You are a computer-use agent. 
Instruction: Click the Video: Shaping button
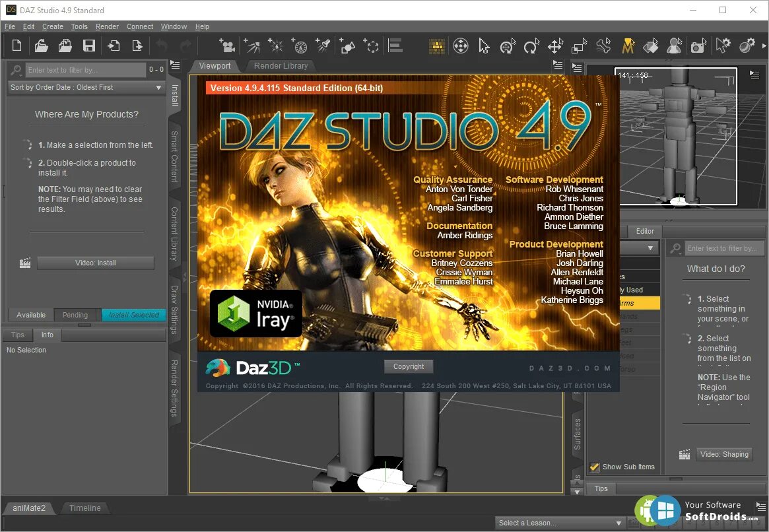point(724,454)
